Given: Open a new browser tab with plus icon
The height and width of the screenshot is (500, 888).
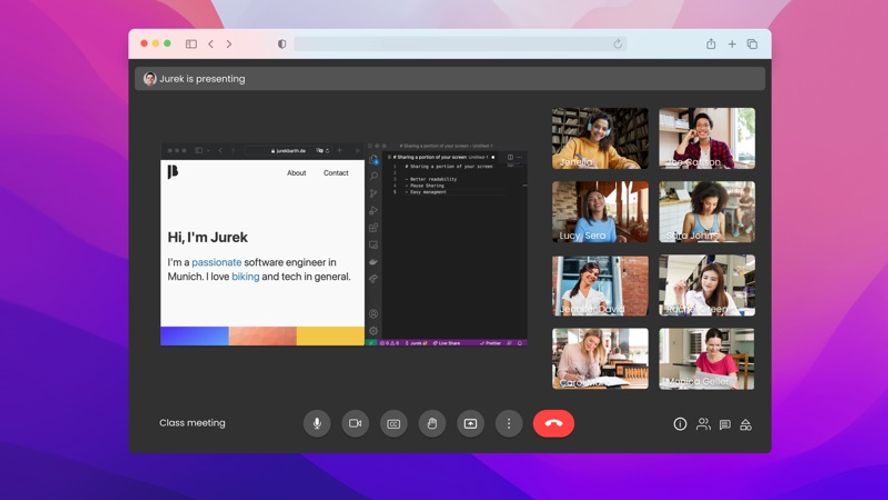Looking at the screenshot, I should [732, 44].
